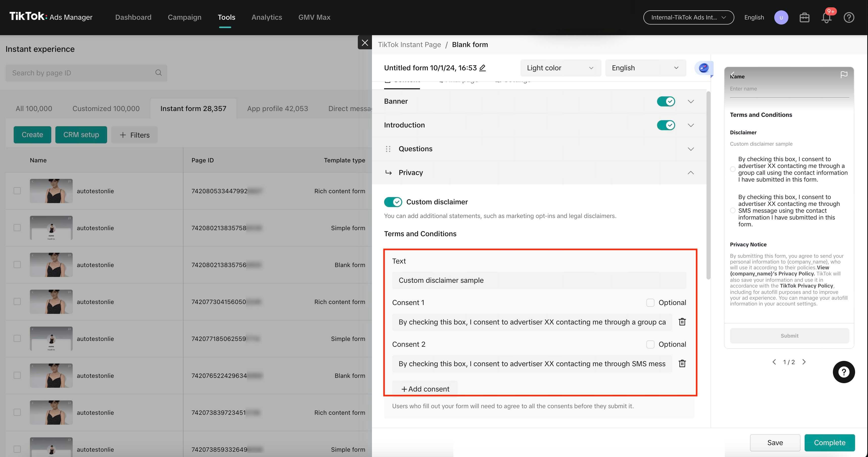Open the Tools menu
This screenshot has width=868, height=457.
[226, 17]
